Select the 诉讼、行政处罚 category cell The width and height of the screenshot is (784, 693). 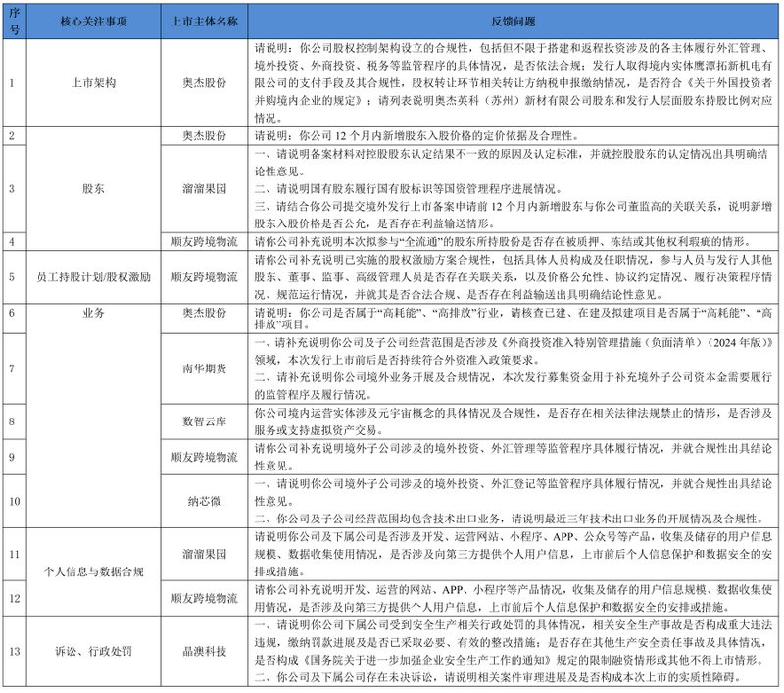click(x=93, y=651)
